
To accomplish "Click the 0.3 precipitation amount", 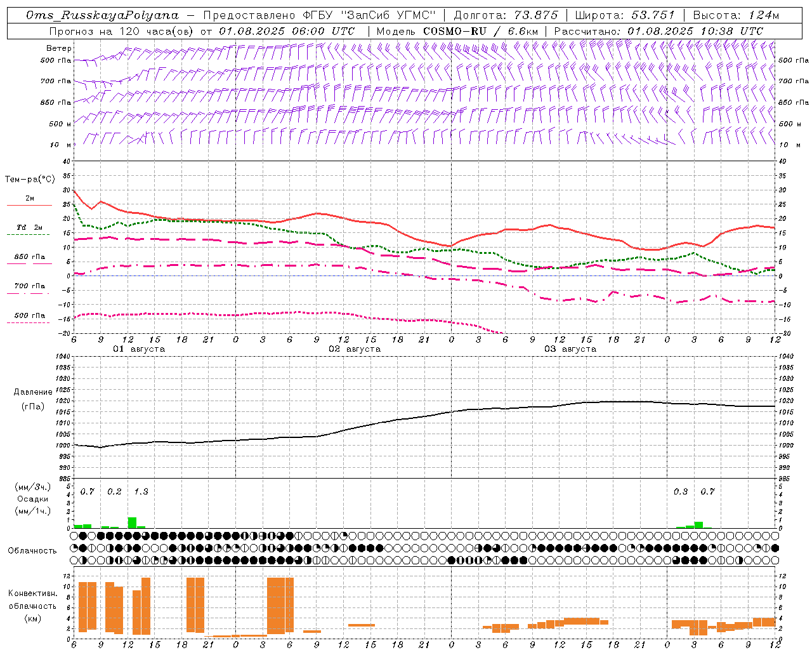I will click(681, 492).
